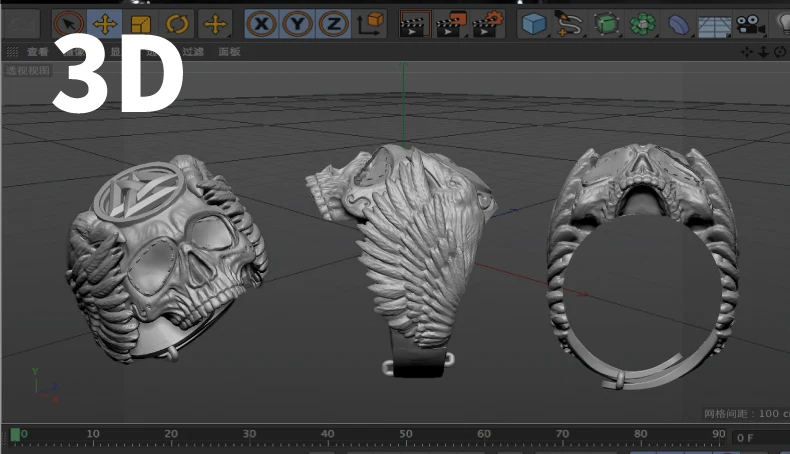The image size is (790, 454).
Task: Toggle Z axis lock
Action: click(334, 24)
